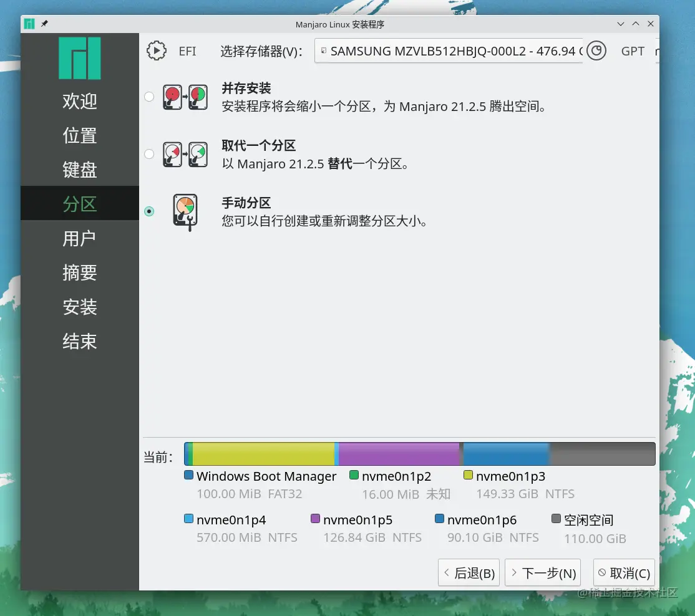695x616 pixels.
Task: Click the nvme0n1p5 partition label
Action: pos(357,519)
